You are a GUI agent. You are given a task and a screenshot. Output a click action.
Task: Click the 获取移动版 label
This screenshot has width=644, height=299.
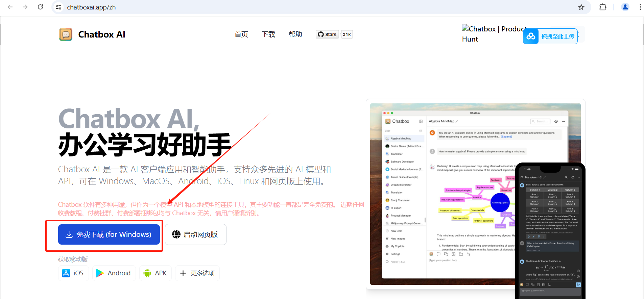tap(73, 259)
